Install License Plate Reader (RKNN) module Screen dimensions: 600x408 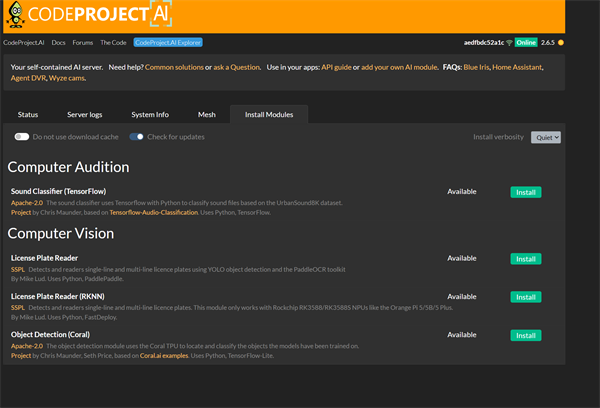pyautogui.click(x=526, y=297)
